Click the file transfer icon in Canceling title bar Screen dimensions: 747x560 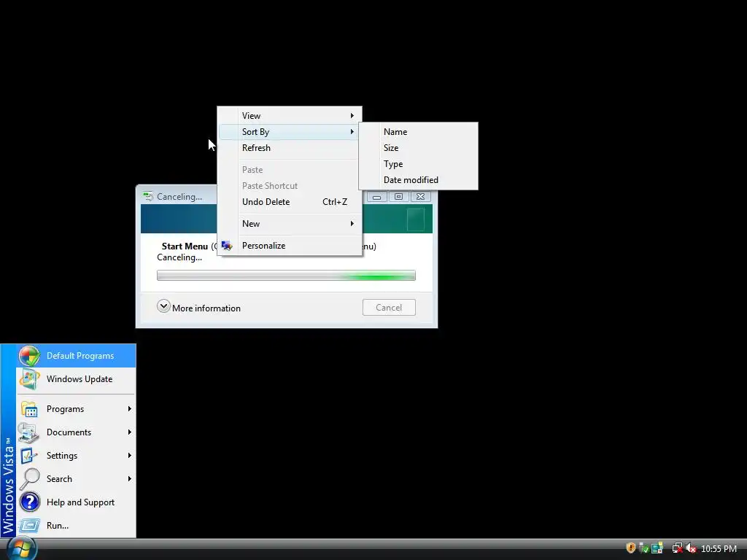point(148,196)
